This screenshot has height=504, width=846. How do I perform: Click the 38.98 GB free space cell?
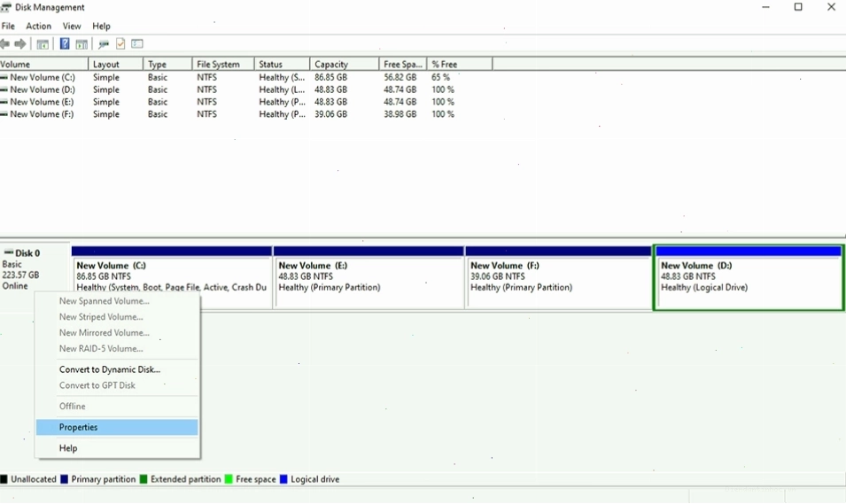pyautogui.click(x=400, y=114)
